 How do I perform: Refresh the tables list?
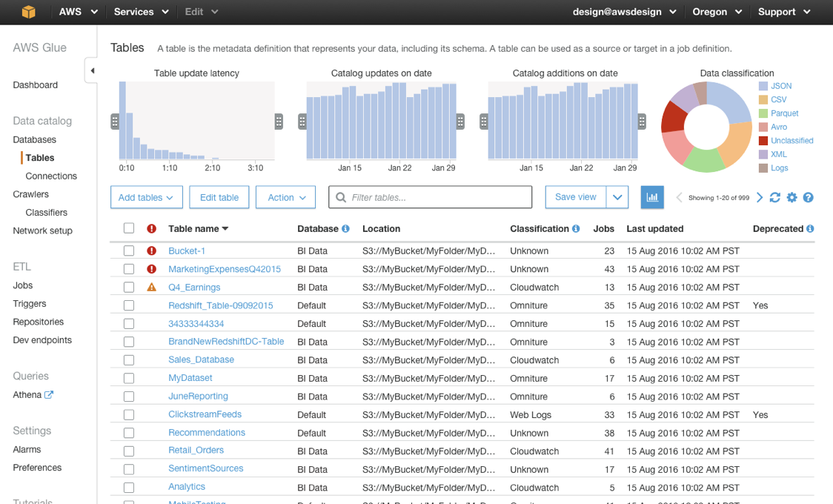pos(775,198)
